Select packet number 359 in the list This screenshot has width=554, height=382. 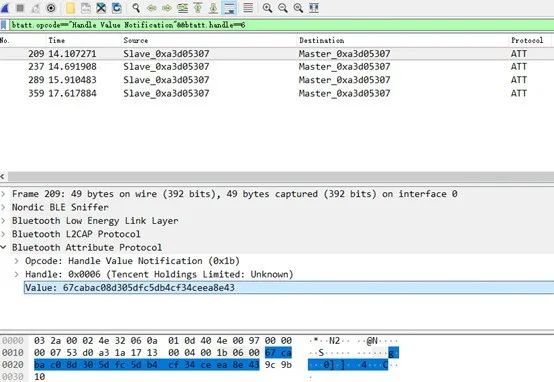(x=277, y=93)
